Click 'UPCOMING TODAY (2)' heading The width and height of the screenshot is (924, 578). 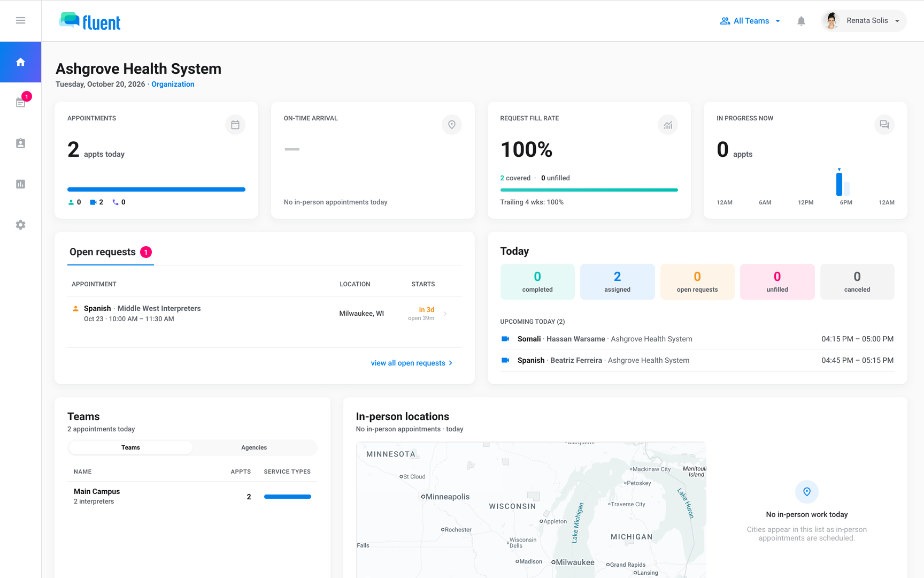(533, 322)
